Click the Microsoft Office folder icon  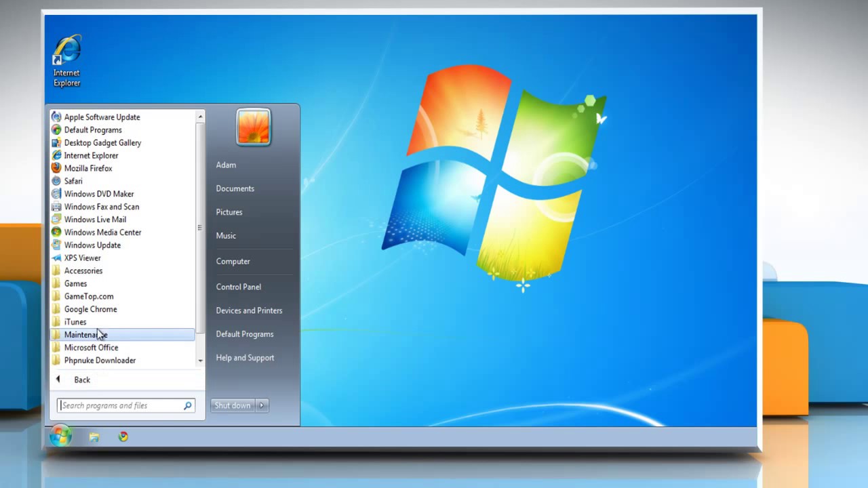pyautogui.click(x=56, y=348)
